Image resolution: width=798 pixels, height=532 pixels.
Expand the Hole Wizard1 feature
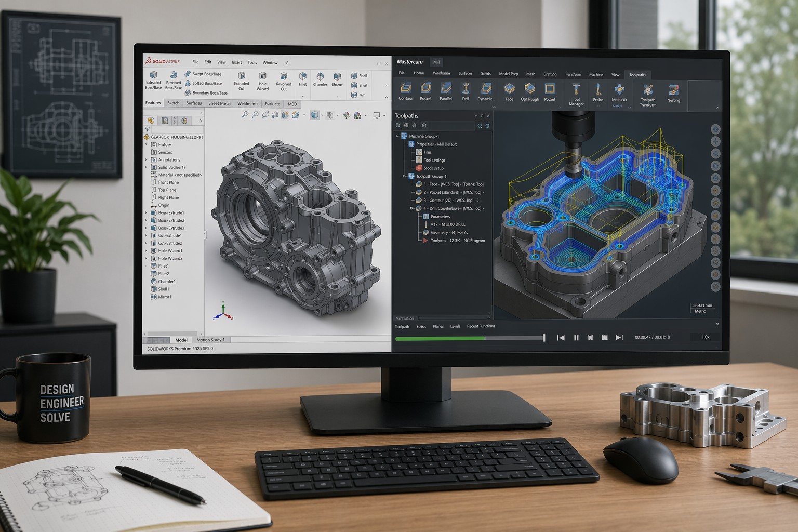coord(146,251)
